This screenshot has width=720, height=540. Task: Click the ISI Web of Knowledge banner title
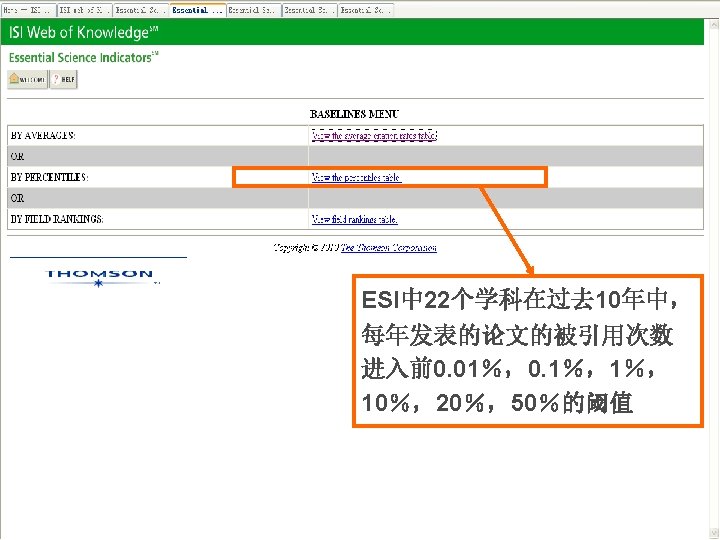pos(83,32)
